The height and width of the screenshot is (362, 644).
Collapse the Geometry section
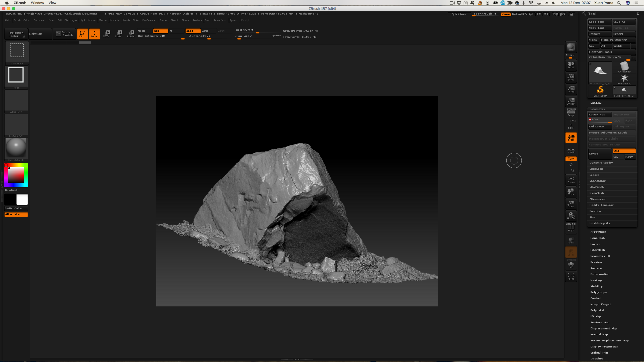tap(598, 109)
